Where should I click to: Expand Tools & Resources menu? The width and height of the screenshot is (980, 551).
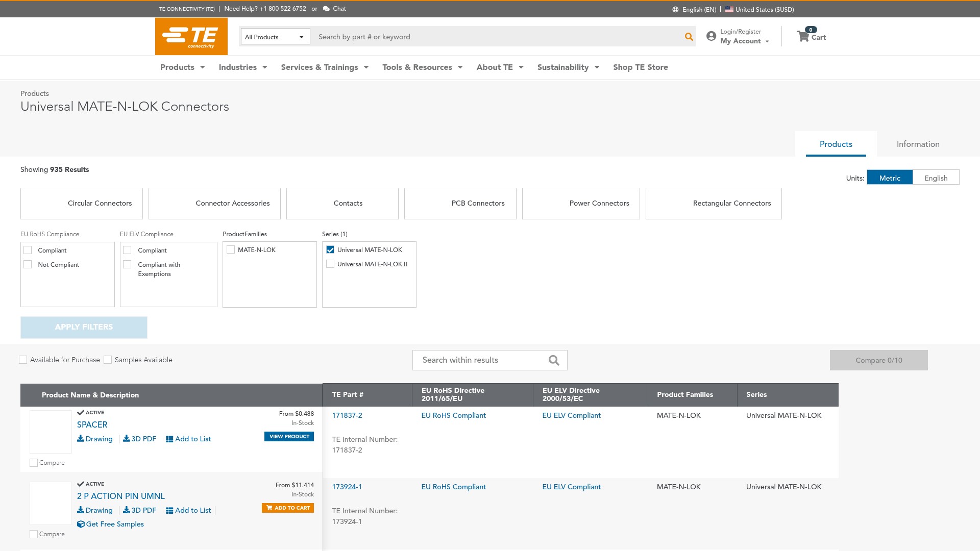coord(423,67)
